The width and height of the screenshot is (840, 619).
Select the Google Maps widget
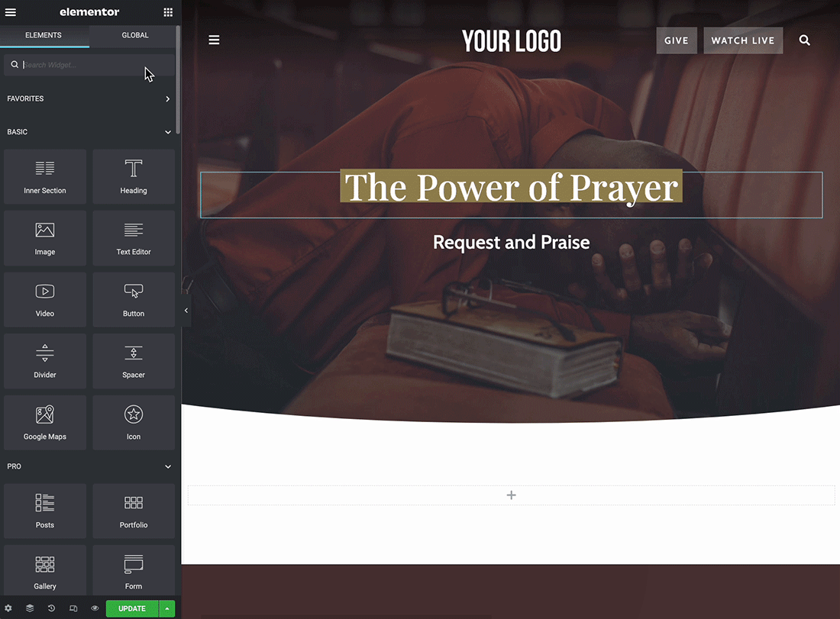[x=44, y=422]
